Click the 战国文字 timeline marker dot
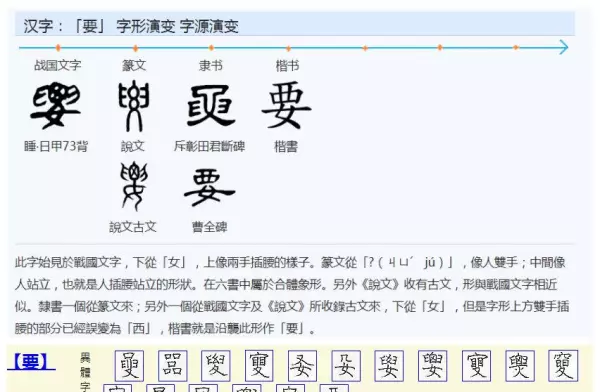600x392 pixels. tap(58, 48)
